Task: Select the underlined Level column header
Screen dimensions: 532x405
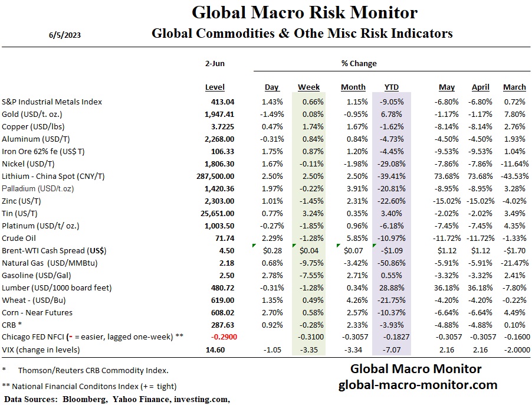Action: point(215,87)
